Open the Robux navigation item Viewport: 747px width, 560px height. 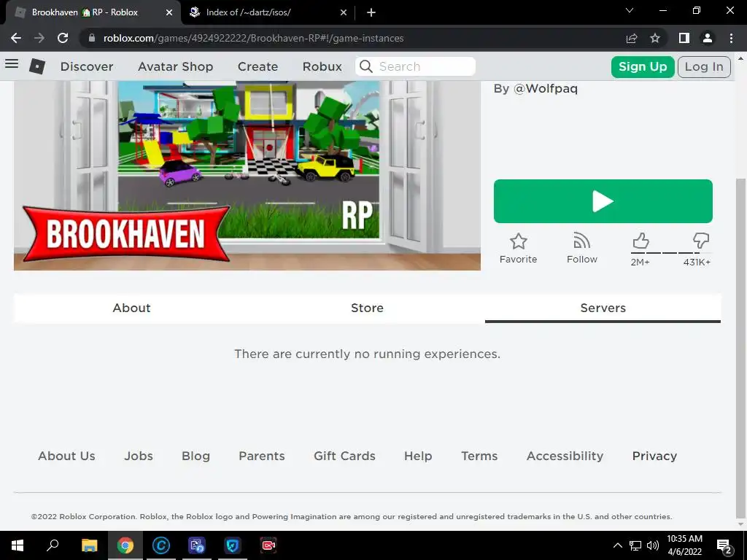coord(322,66)
